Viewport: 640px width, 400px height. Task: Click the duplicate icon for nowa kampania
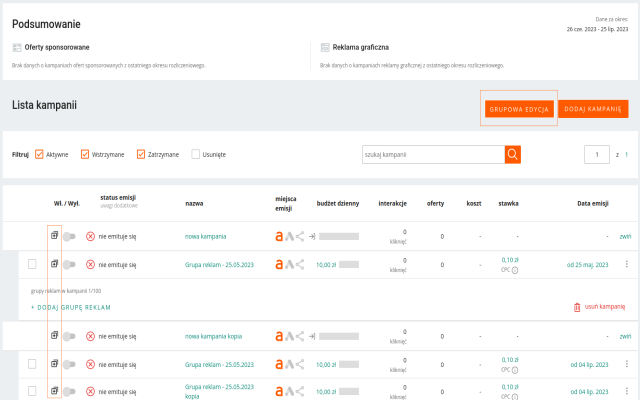(x=54, y=235)
